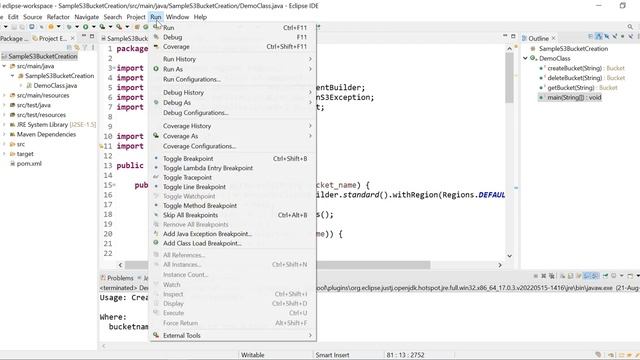Click the green New Java Class toolbar icon

(145, 27)
